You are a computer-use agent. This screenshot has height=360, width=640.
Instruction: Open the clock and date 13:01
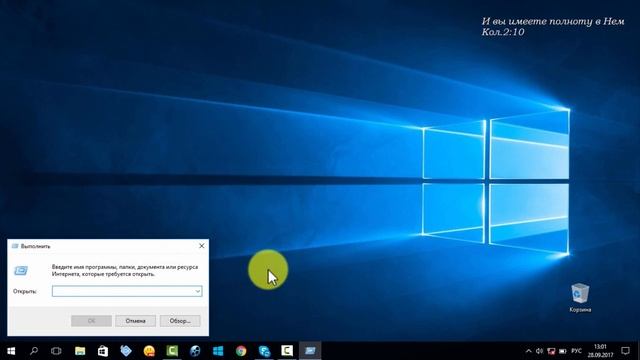click(600, 351)
